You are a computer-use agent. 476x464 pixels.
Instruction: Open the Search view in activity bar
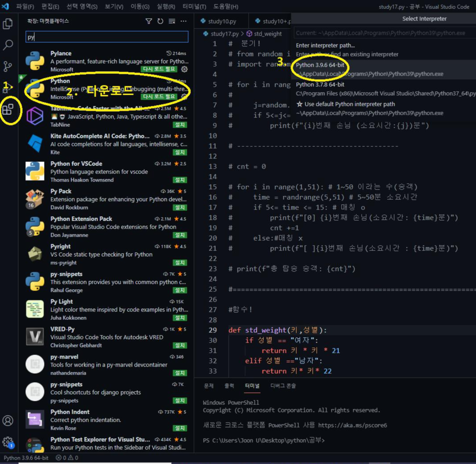click(x=8, y=45)
